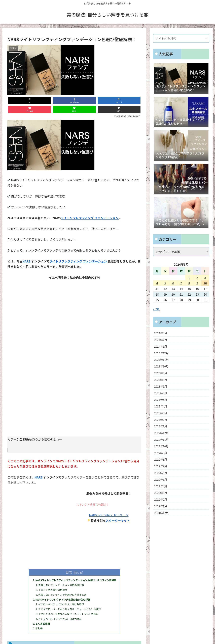Click the second NARS foundation image in article
The width and height of the screenshot is (215, 644).
tap(51, 145)
